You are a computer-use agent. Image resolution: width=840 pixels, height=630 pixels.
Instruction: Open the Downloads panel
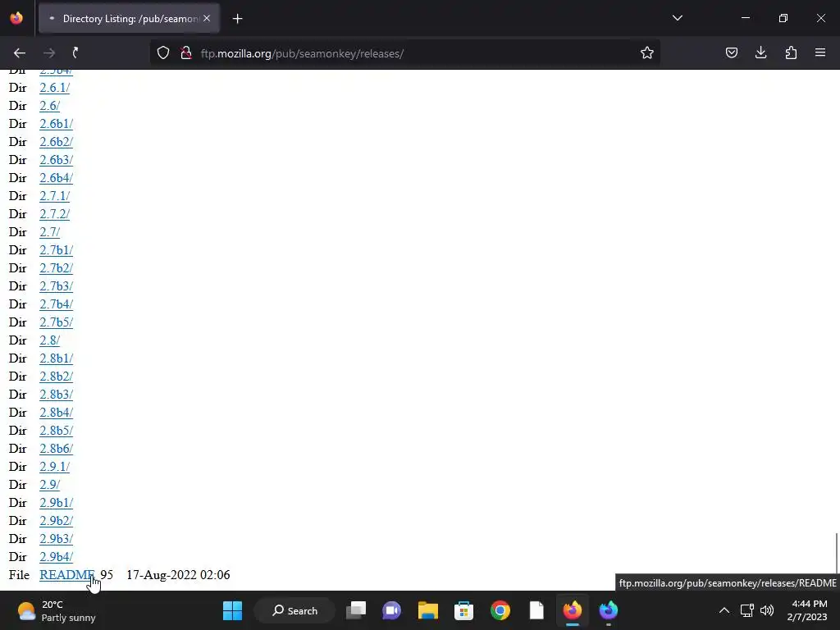pyautogui.click(x=761, y=52)
